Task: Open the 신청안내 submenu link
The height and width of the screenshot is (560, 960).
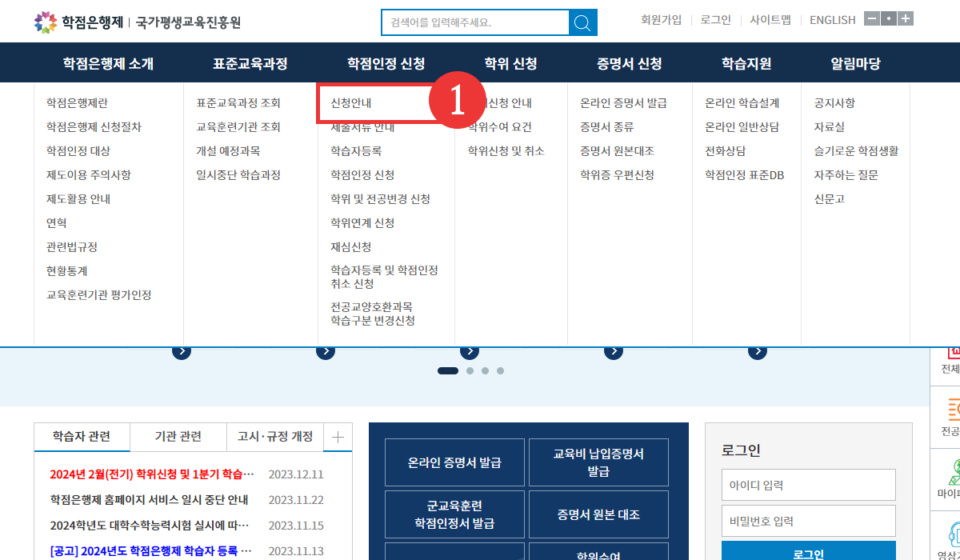Action: click(351, 103)
